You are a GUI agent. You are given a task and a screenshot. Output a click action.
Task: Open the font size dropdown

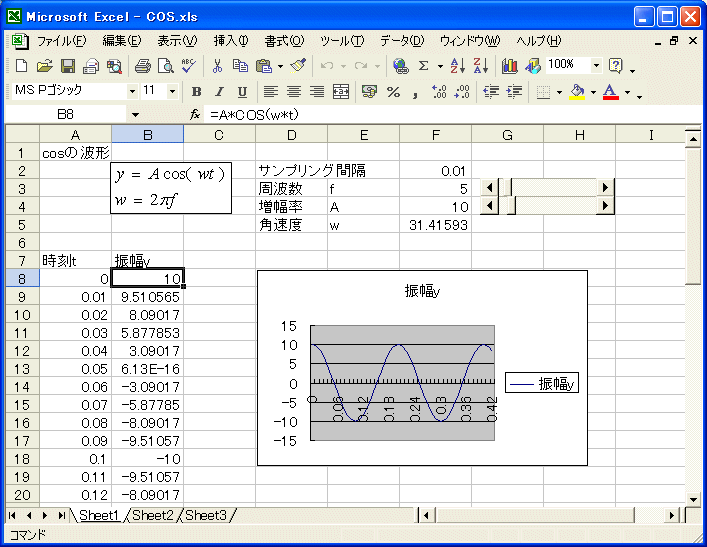click(x=172, y=92)
